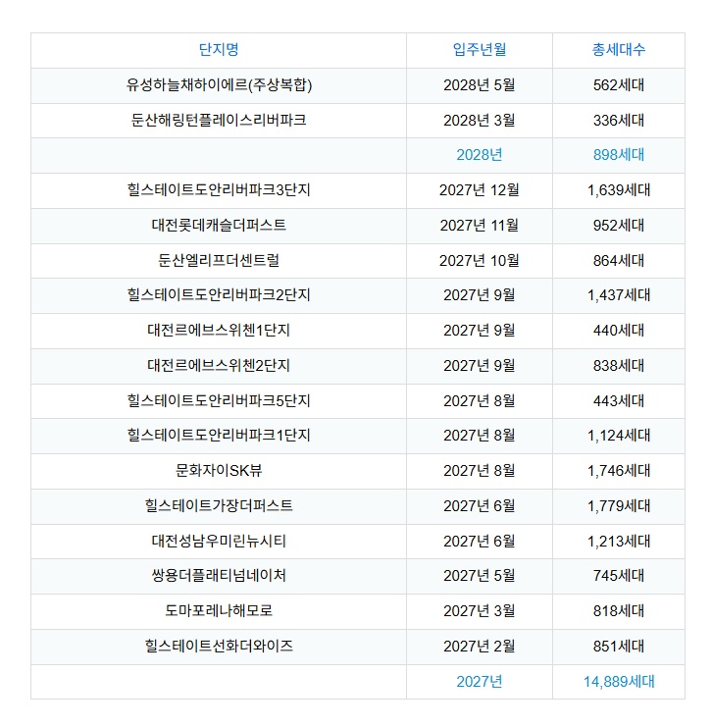Open 대전르에브스위첸1단지 entry

pos(218,331)
